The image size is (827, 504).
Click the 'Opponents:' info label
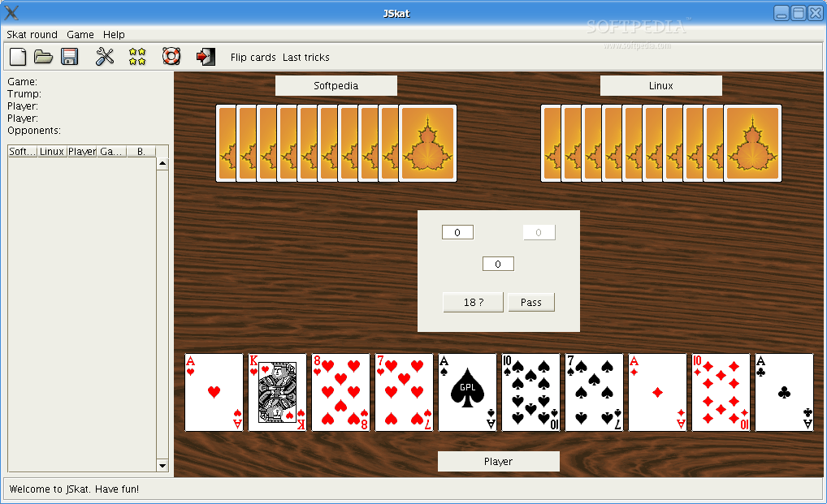click(x=34, y=130)
